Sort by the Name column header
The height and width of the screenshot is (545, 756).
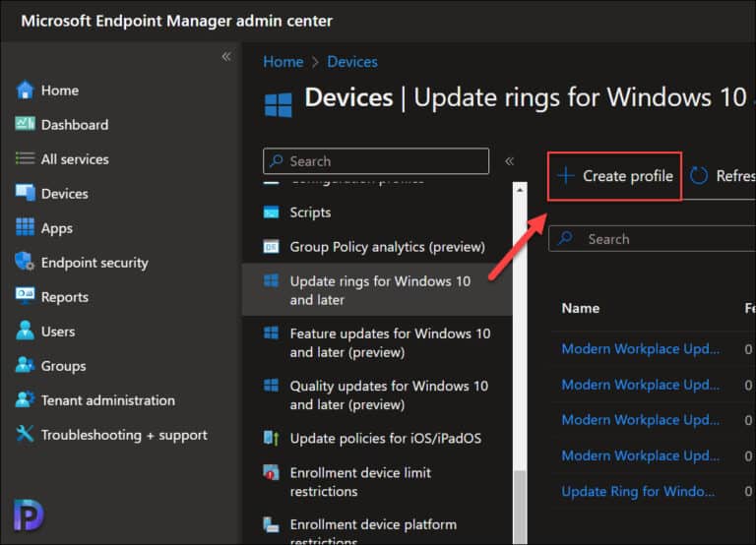click(x=581, y=308)
